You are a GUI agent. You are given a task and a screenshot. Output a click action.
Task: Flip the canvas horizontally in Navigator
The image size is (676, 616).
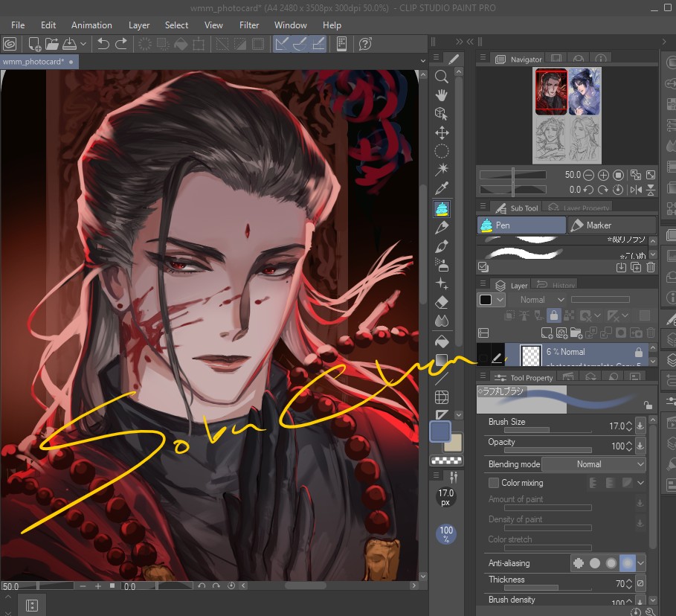tap(636, 190)
